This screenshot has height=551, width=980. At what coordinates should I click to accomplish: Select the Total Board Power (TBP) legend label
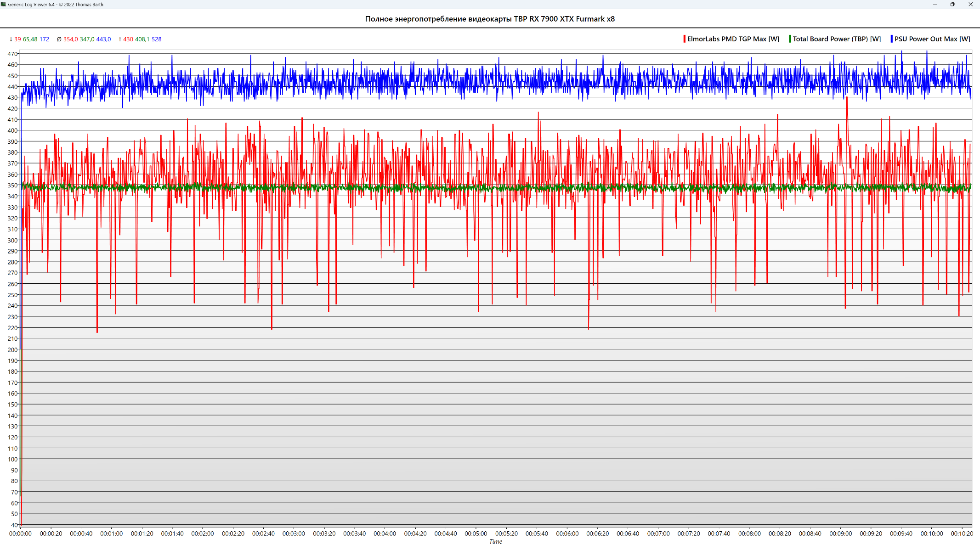837,39
